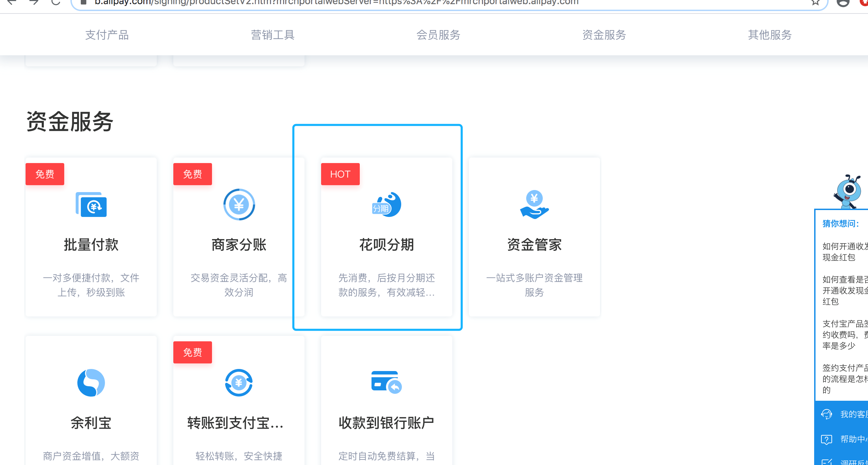Click the 免费 badge on 商家分账
868x465 pixels.
(x=193, y=174)
